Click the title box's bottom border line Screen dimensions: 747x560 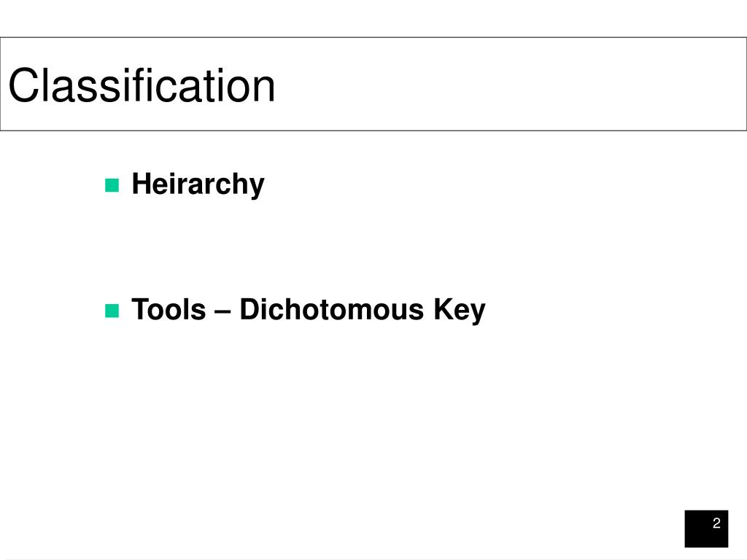click(373, 130)
